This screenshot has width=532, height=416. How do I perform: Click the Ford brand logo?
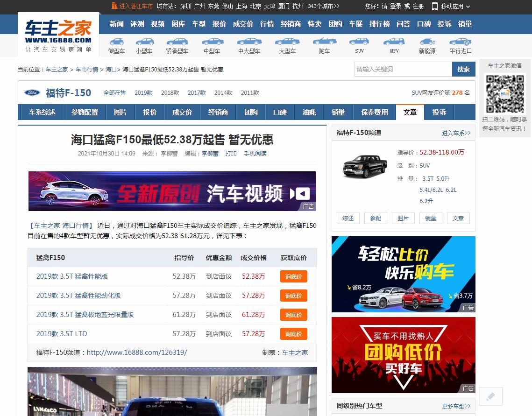click(32, 92)
